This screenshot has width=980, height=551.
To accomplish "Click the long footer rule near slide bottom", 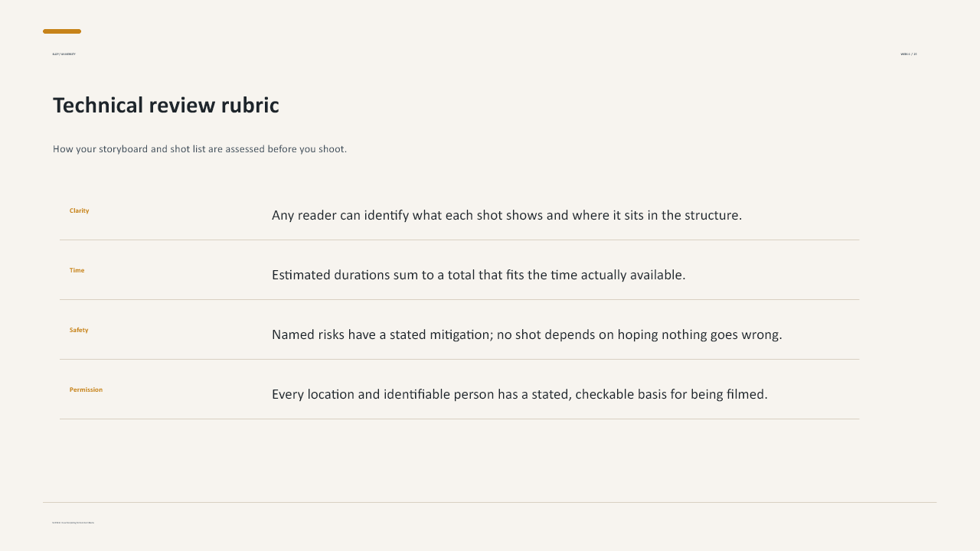I will 490,502.
